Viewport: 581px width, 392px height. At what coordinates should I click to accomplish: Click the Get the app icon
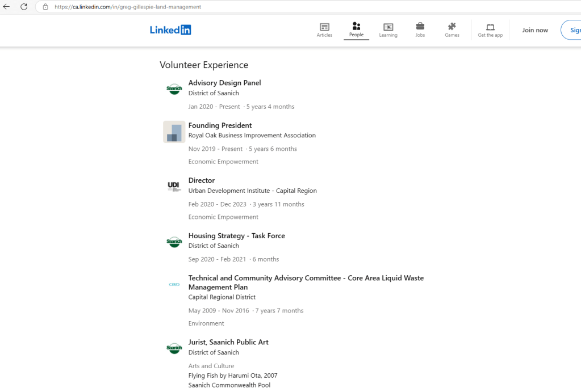pos(490,27)
